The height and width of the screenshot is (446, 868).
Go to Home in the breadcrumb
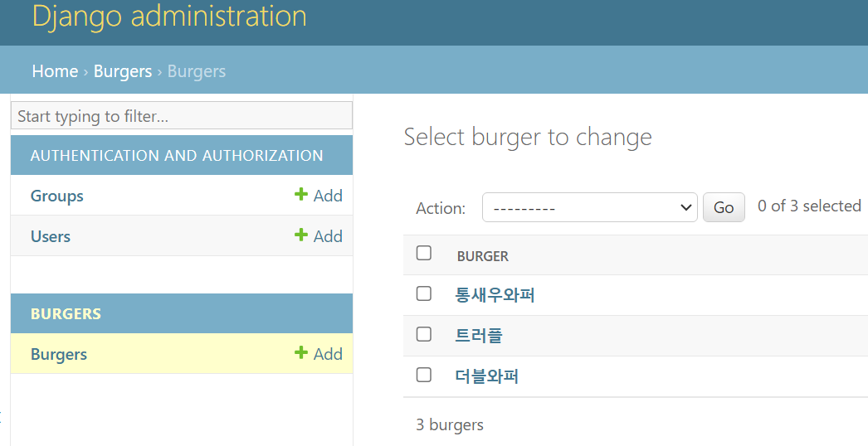[x=55, y=71]
